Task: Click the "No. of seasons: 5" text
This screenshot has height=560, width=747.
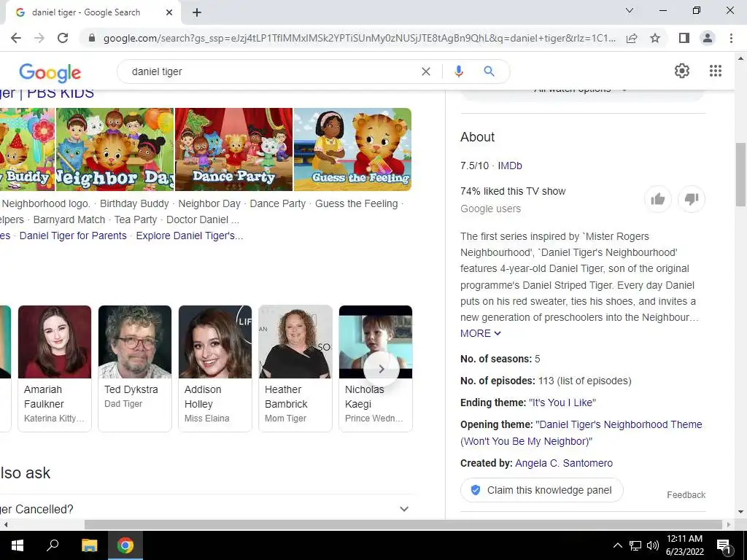Action: [x=500, y=359]
